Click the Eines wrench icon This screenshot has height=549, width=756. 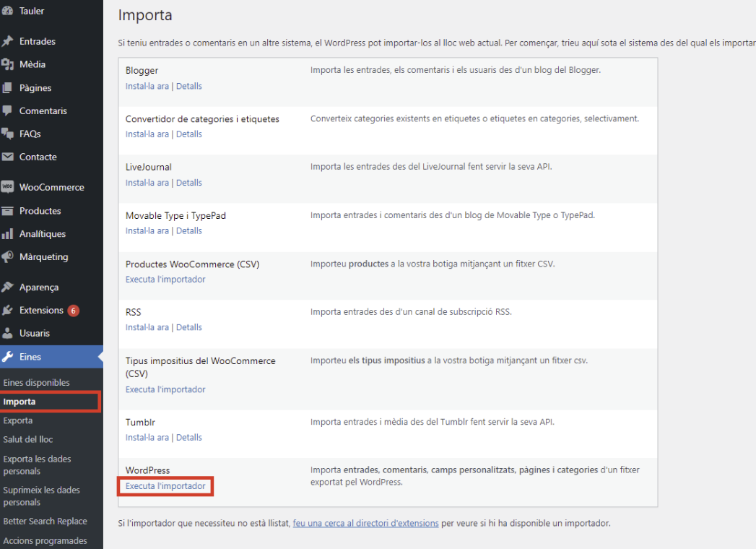7,357
